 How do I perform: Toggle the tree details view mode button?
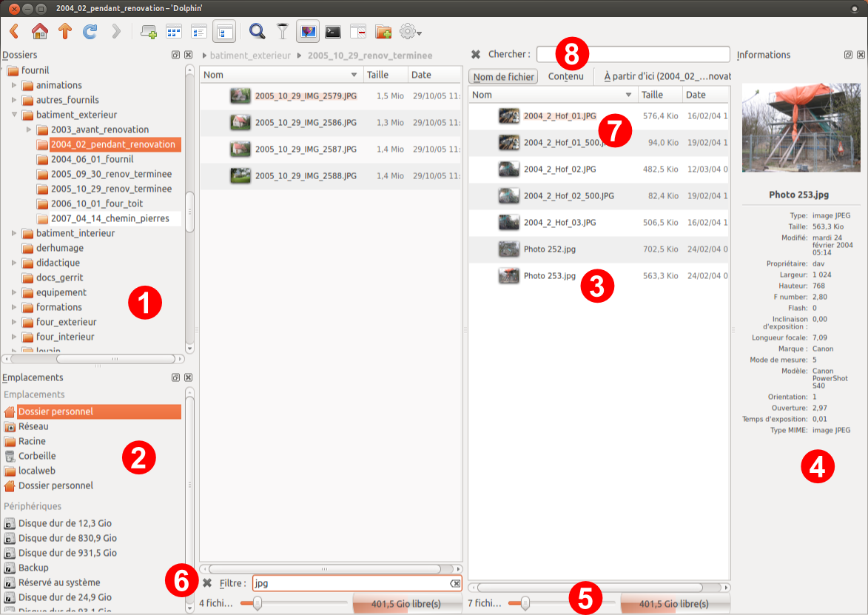click(224, 32)
